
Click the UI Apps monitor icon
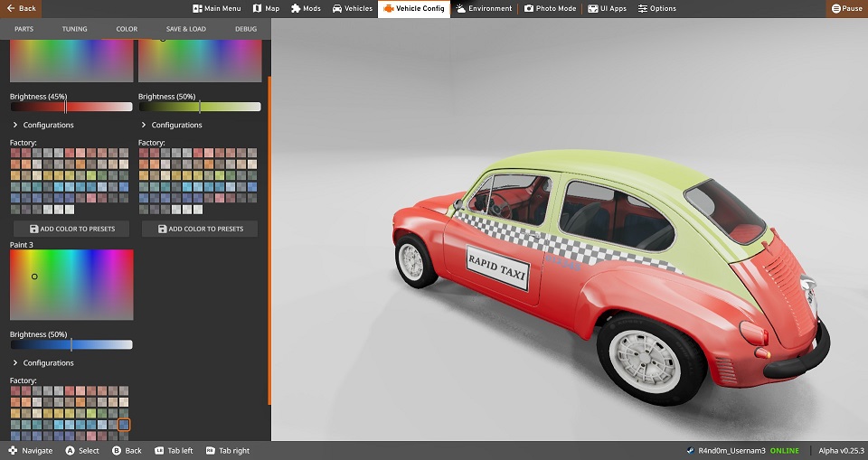(593, 9)
